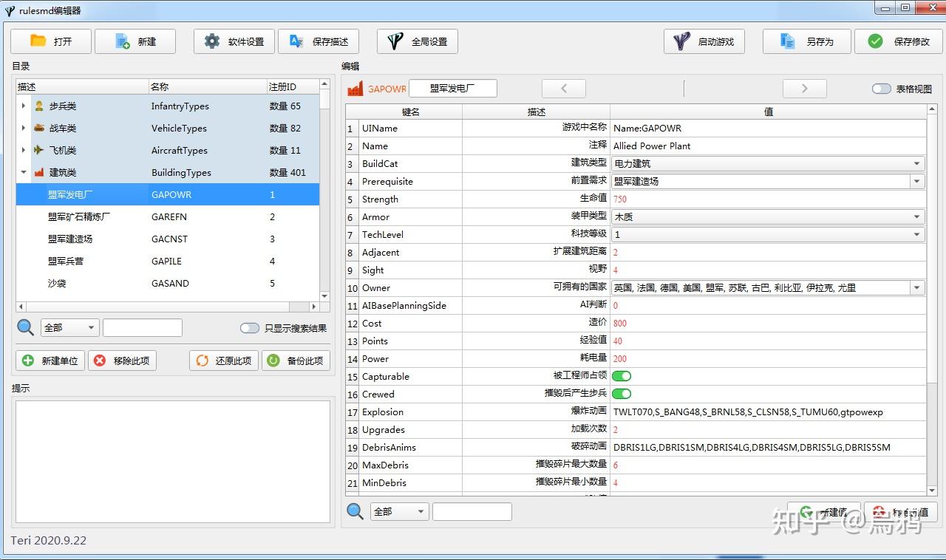Click the catalog tree horizontal scrollbar
The height and width of the screenshot is (560, 946).
[168, 307]
